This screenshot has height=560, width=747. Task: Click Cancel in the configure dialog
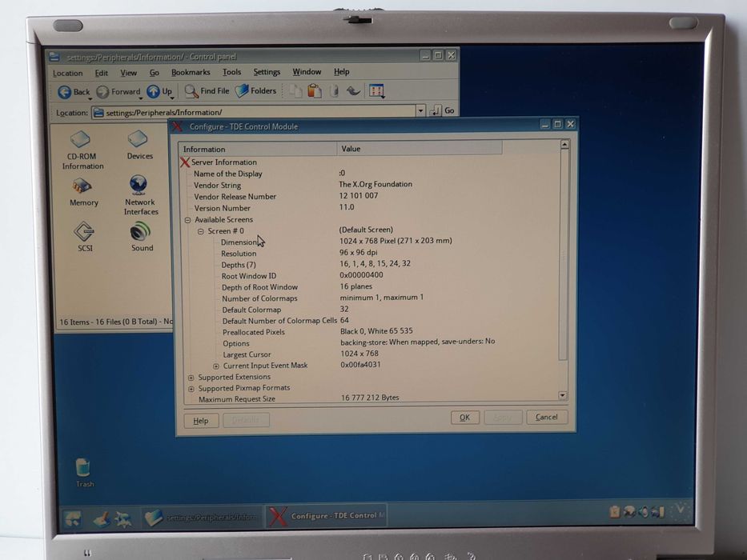click(x=546, y=417)
